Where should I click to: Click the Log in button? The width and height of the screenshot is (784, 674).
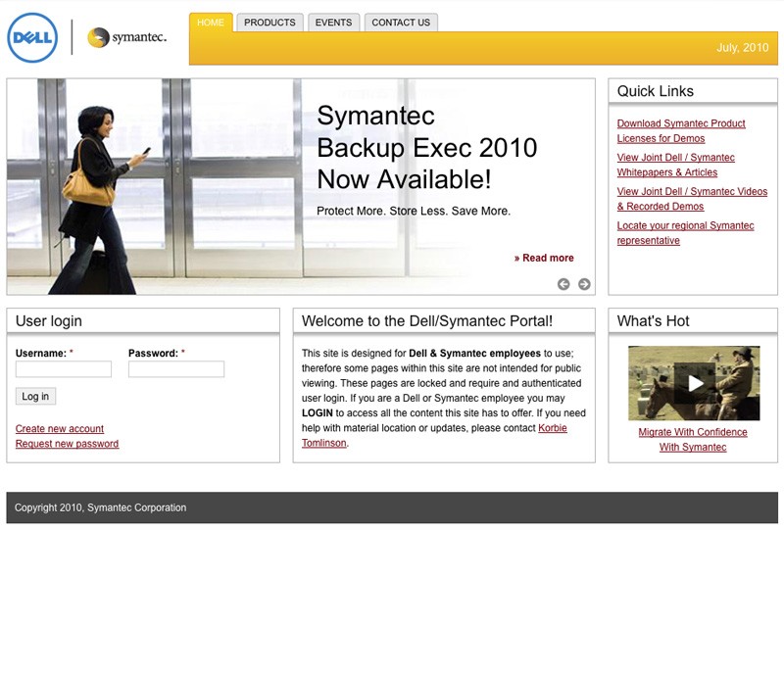point(35,396)
